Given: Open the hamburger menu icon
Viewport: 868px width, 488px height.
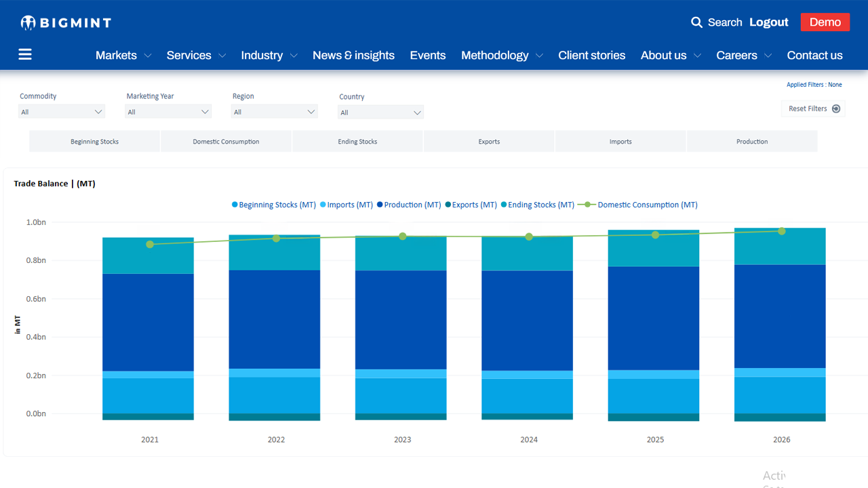Looking at the screenshot, I should click(25, 54).
